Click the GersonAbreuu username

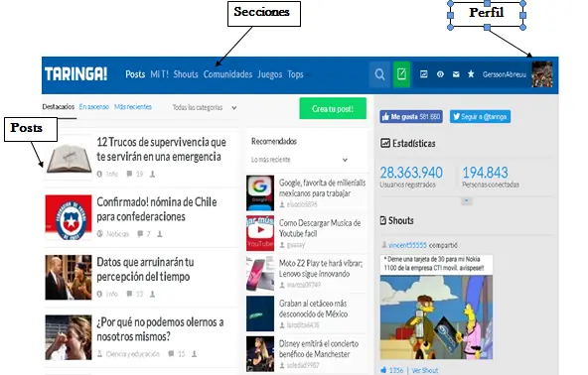coord(505,74)
